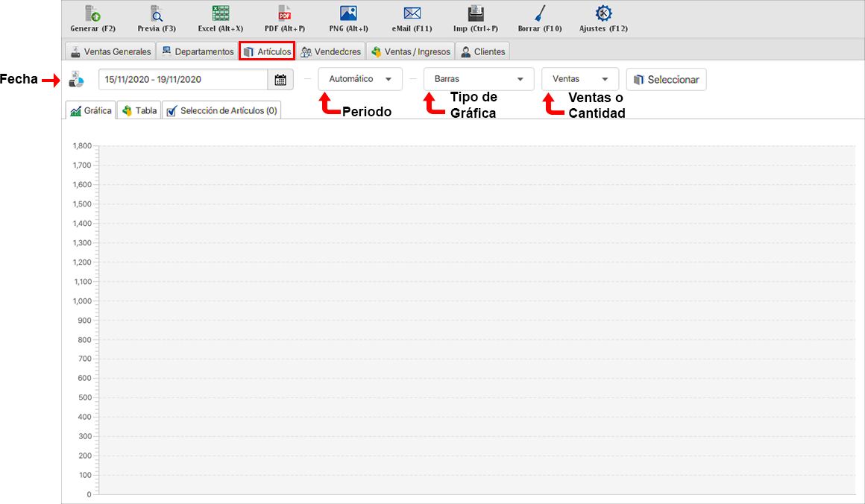
Task: Export report as PDF icon
Action: click(285, 13)
